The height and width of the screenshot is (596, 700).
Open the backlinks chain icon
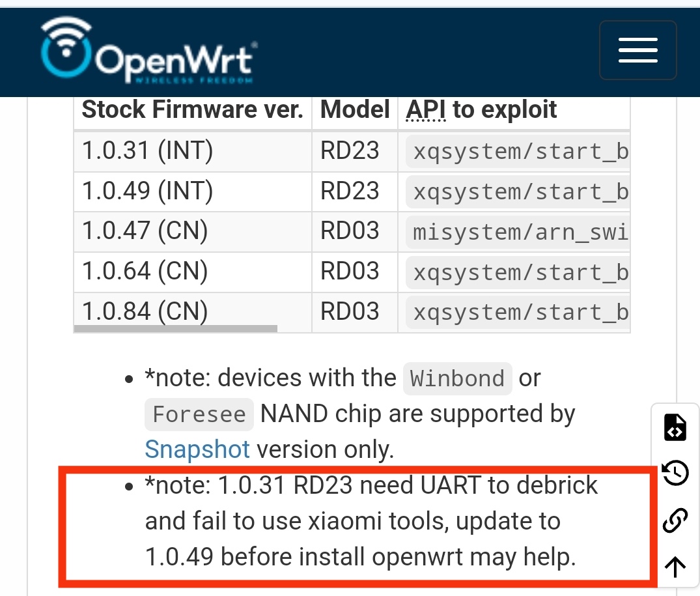click(x=675, y=520)
